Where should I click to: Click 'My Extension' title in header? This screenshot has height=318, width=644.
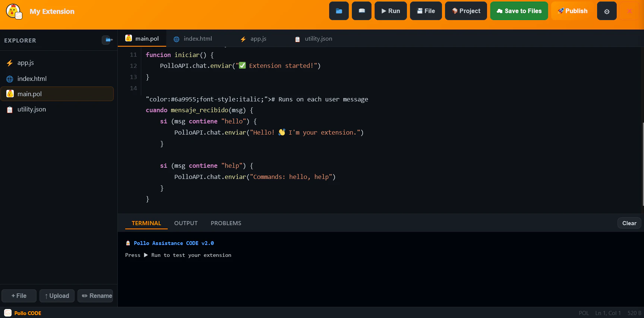52,12
